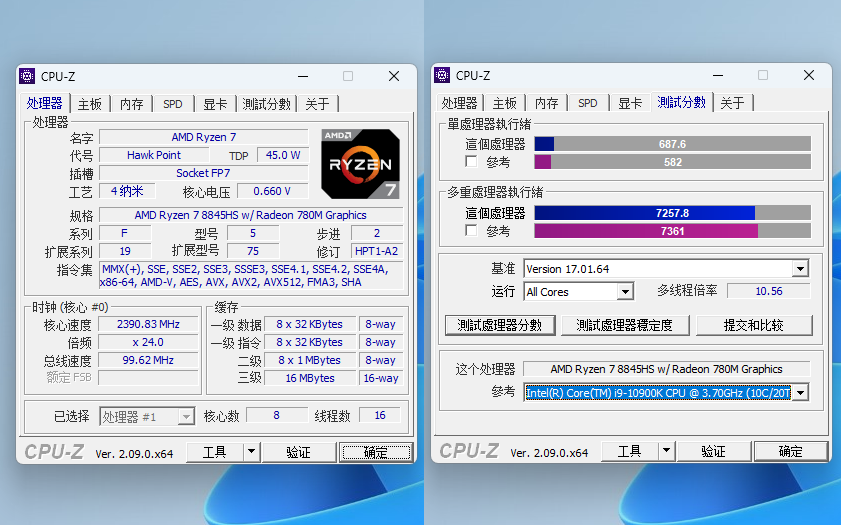
Task: Click 工具 button in left window
Action: (215, 452)
